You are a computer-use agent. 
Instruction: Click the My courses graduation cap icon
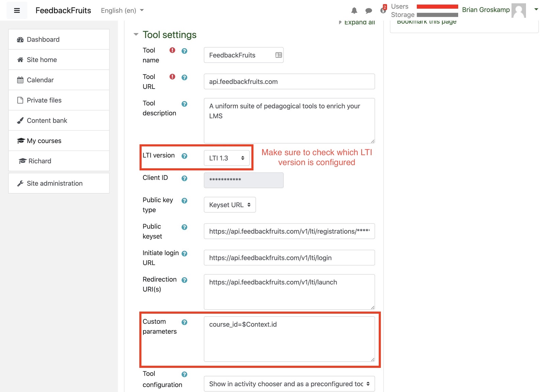click(21, 141)
